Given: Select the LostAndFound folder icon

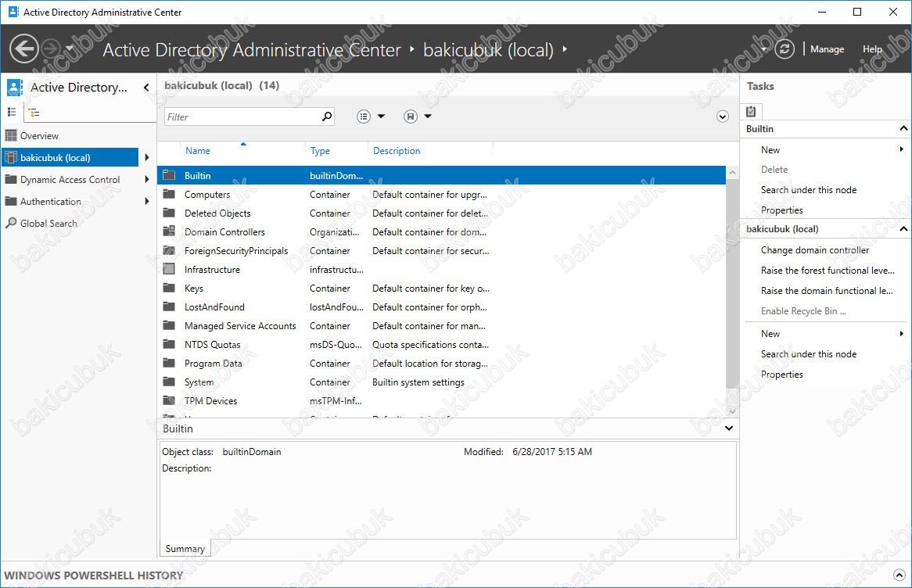Looking at the screenshot, I should [x=169, y=307].
